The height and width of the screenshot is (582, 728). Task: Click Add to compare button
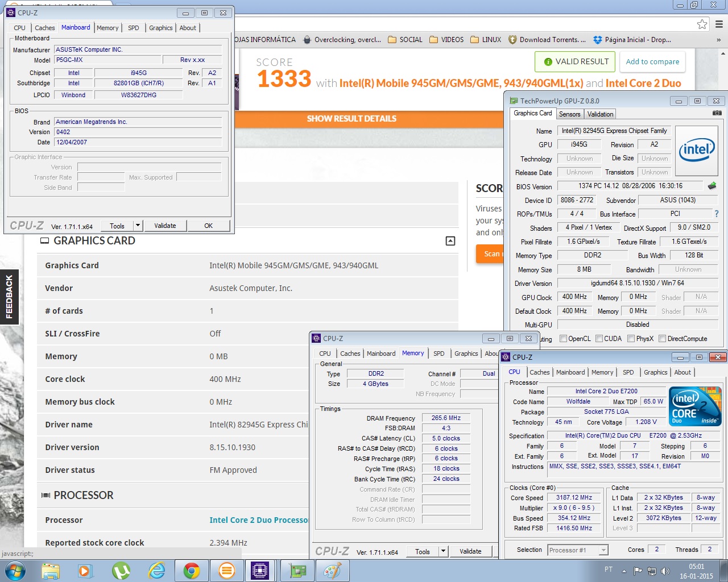[652, 61]
